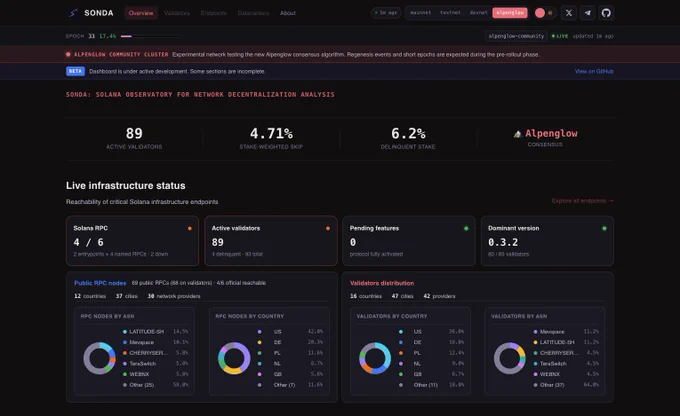Click green status dot on Dominant version card
The width and height of the screenshot is (680, 416).
[604, 228]
